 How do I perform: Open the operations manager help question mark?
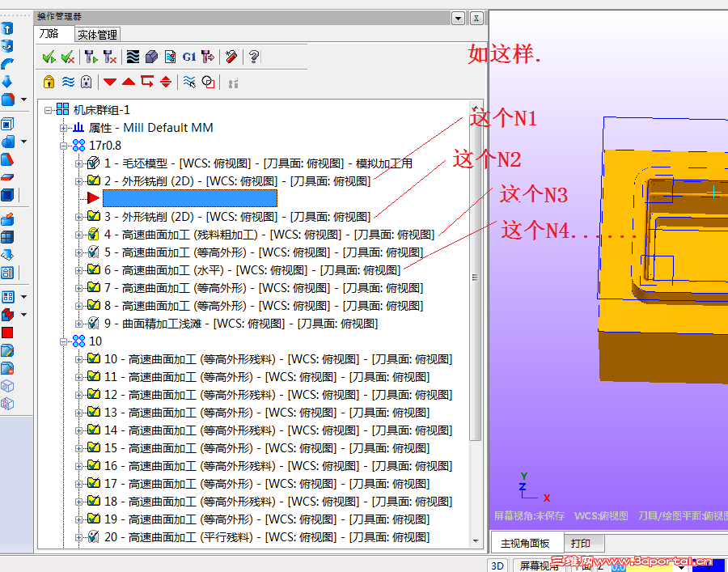[x=253, y=57]
